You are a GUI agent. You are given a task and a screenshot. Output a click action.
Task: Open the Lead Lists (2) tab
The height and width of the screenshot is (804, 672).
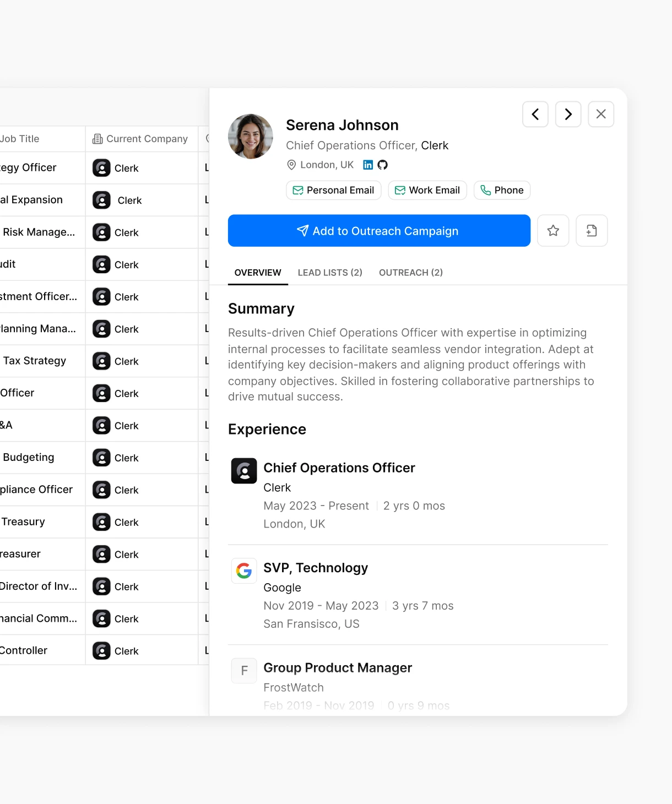click(330, 273)
